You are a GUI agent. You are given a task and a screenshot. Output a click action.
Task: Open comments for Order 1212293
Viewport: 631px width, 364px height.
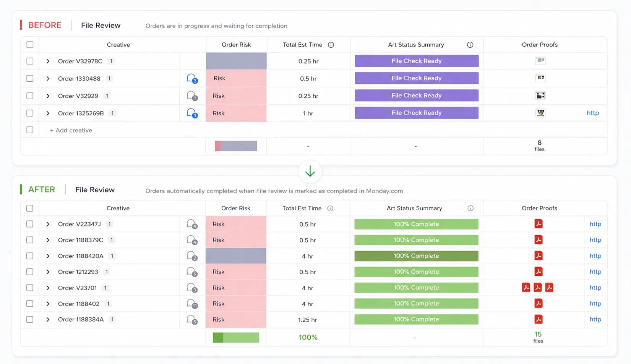click(x=192, y=272)
